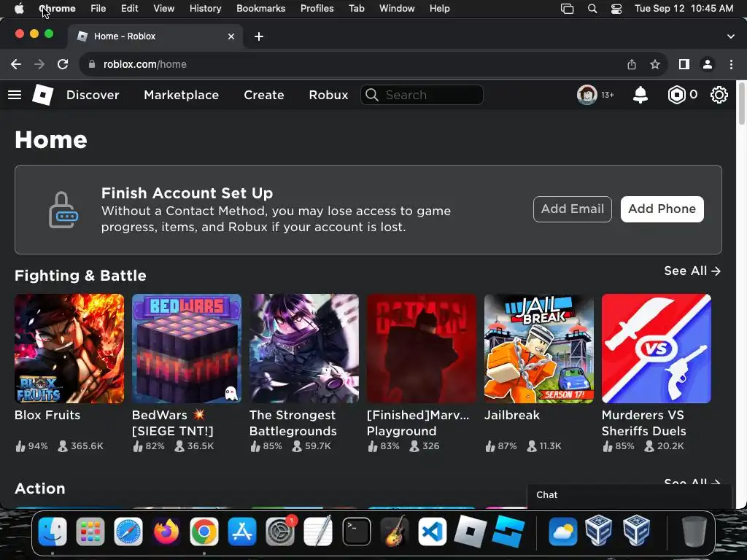Open the View menu

click(163, 9)
